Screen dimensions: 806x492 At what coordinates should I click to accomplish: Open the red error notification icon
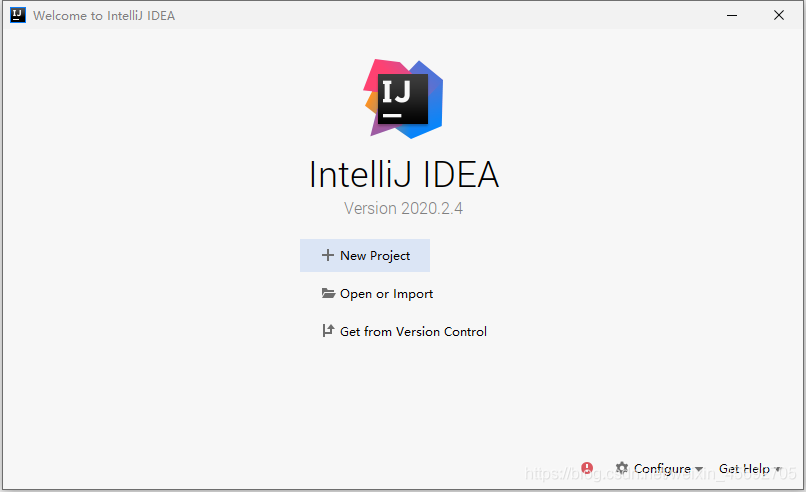[x=587, y=468]
